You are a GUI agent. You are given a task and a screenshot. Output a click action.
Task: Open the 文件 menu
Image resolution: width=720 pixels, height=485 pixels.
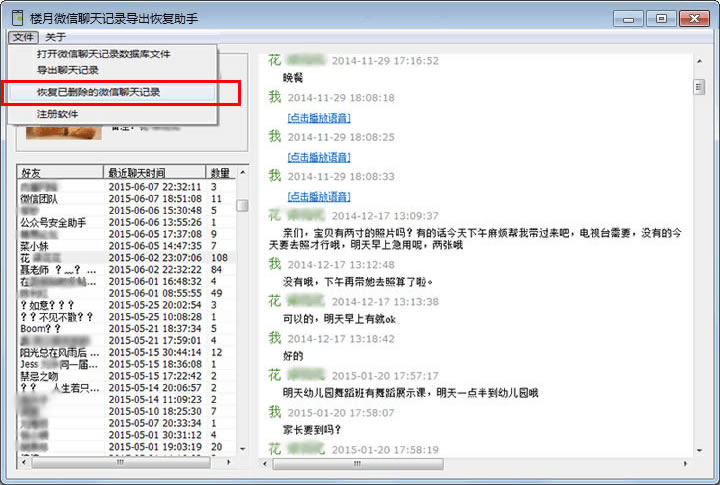point(23,37)
